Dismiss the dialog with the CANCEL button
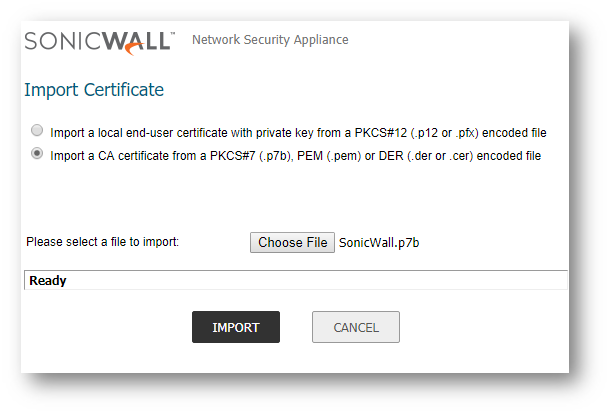 tap(356, 327)
